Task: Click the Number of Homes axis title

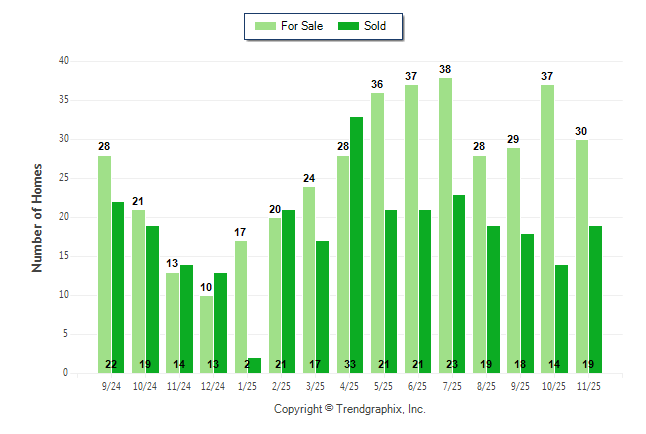Action: coord(37,217)
